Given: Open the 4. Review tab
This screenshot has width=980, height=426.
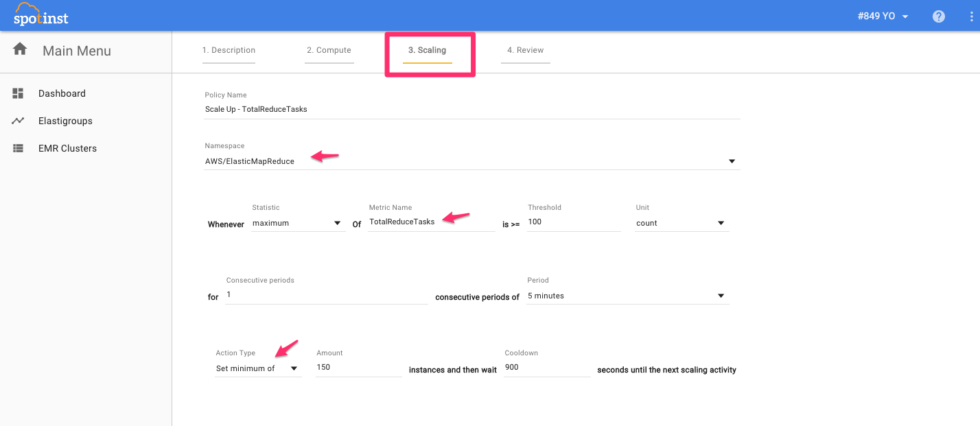Looking at the screenshot, I should pos(525,50).
